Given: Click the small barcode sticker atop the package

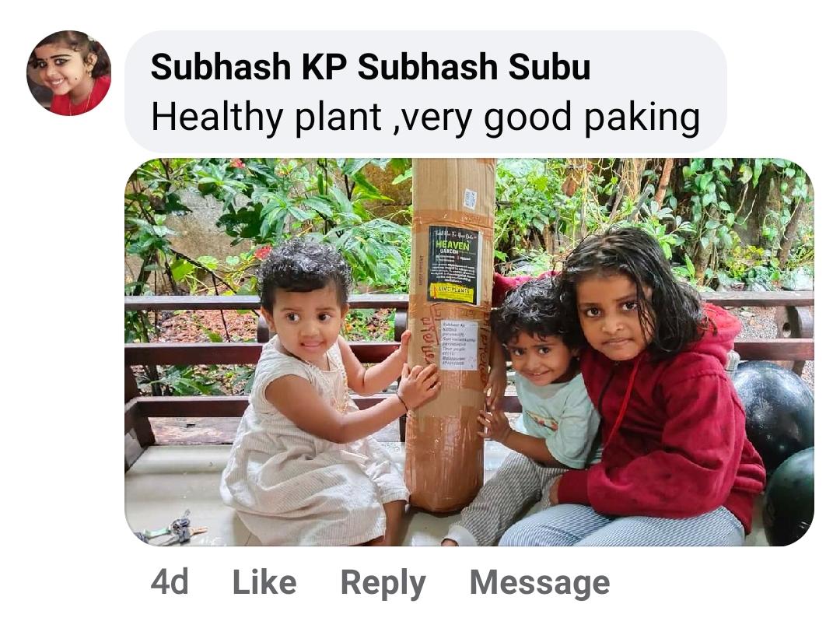Looking at the screenshot, I should [470, 199].
